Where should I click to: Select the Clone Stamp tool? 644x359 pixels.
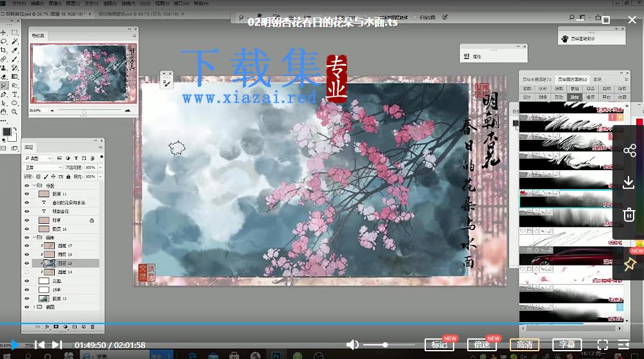pyautogui.click(x=3, y=68)
